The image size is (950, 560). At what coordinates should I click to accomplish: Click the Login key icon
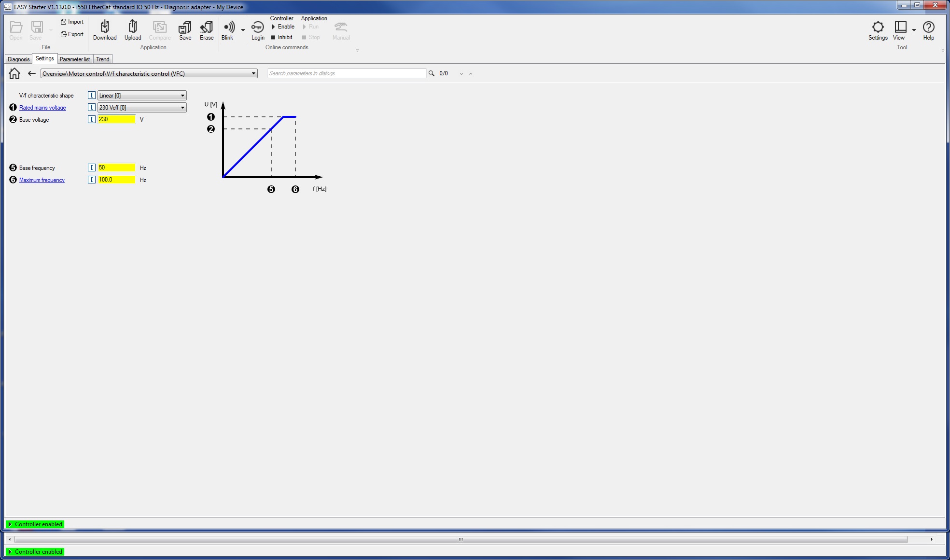[258, 27]
